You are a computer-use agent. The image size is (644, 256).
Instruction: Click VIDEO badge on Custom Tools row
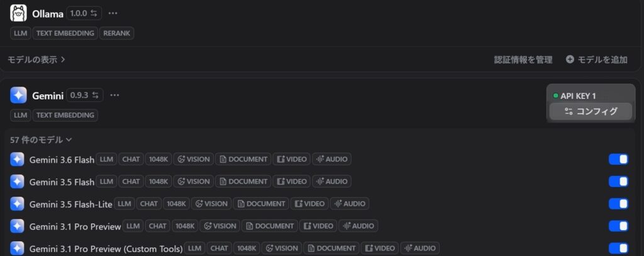[x=380, y=248]
